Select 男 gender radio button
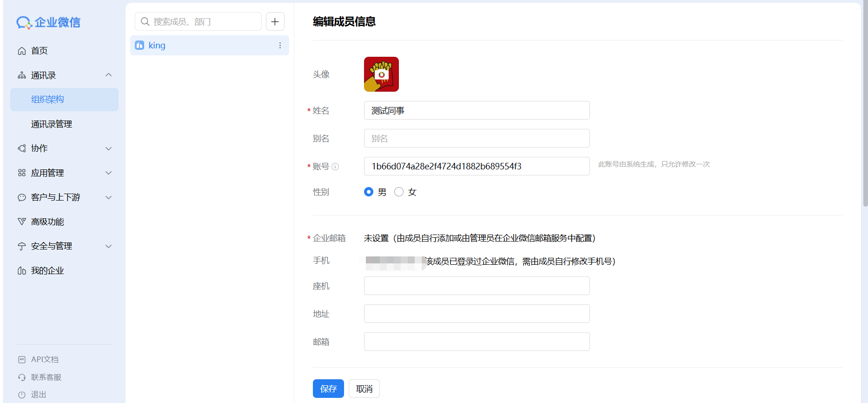 (369, 192)
